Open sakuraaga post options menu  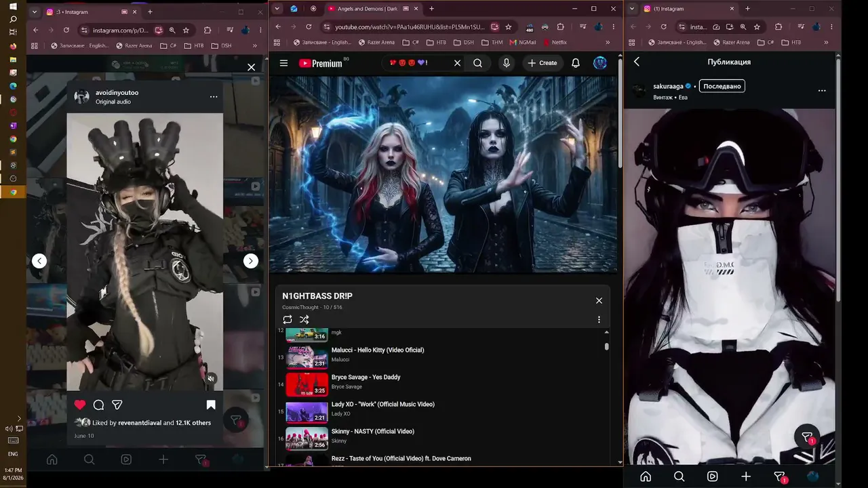pyautogui.click(x=822, y=91)
